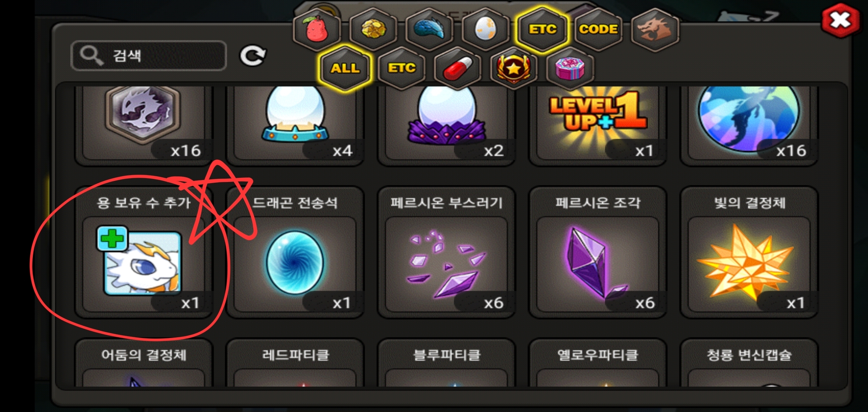Viewport: 868px width, 412px height.
Task: Switch to the top-row ETC category tab
Action: coord(542,29)
